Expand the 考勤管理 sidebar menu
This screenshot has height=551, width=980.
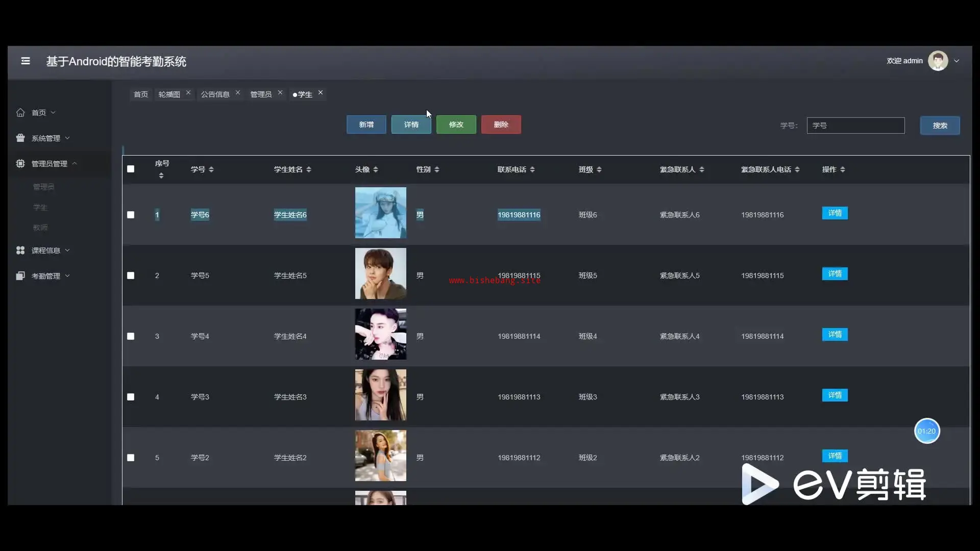pyautogui.click(x=67, y=275)
